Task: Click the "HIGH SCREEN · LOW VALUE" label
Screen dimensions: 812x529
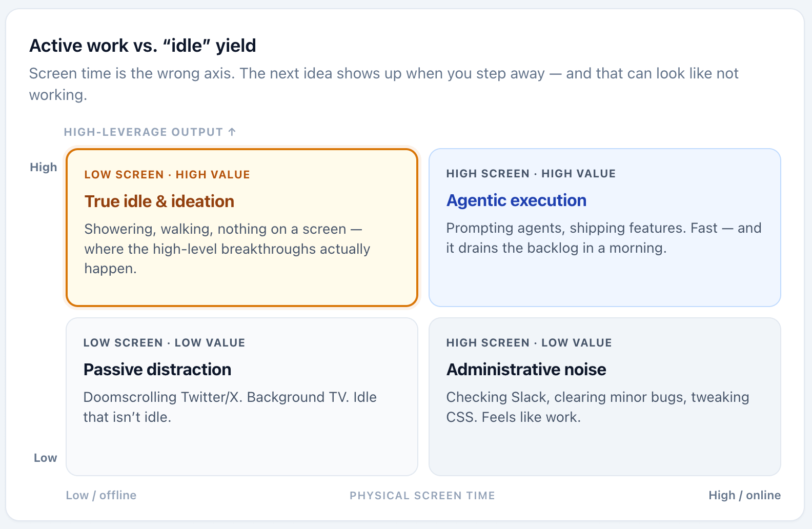Action: tap(529, 343)
